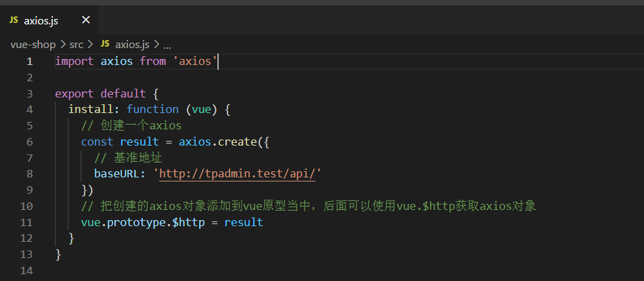Open axios.js in the breadcrumb path
The width and height of the screenshot is (644, 281).
tap(132, 45)
